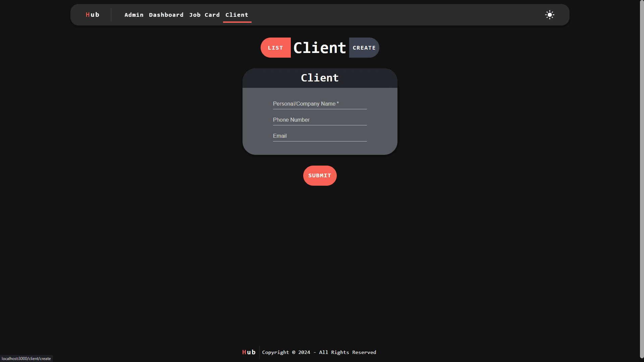
Task: Open the Dashboard navigation tab
Action: (166, 15)
